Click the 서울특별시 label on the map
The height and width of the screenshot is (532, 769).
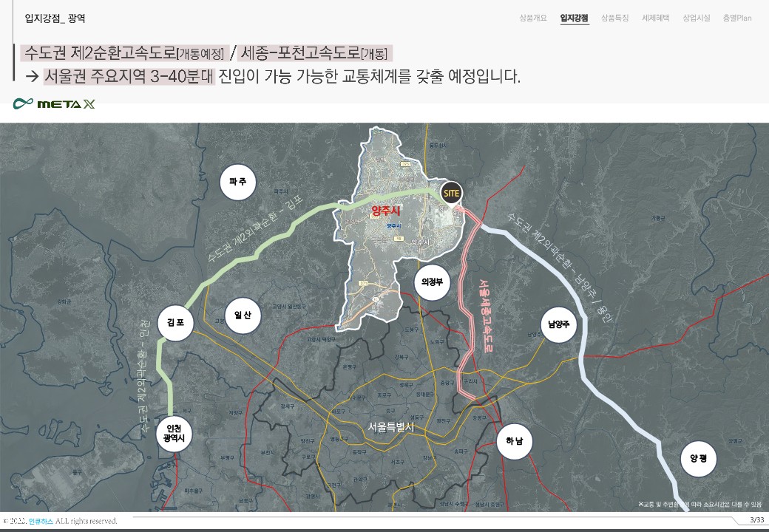(x=392, y=426)
